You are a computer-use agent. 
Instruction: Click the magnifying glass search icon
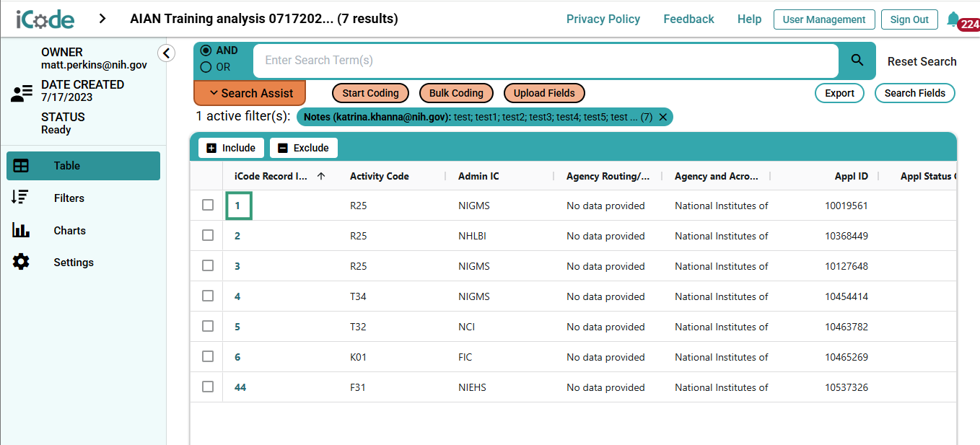[x=857, y=61]
